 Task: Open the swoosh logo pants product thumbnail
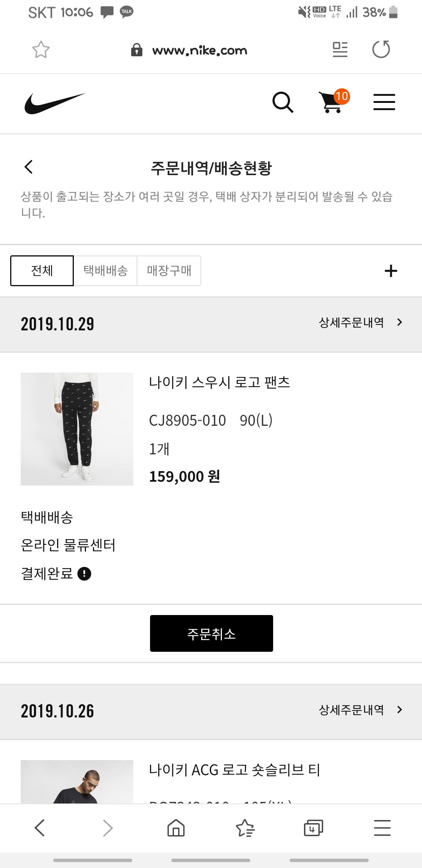[77, 429]
